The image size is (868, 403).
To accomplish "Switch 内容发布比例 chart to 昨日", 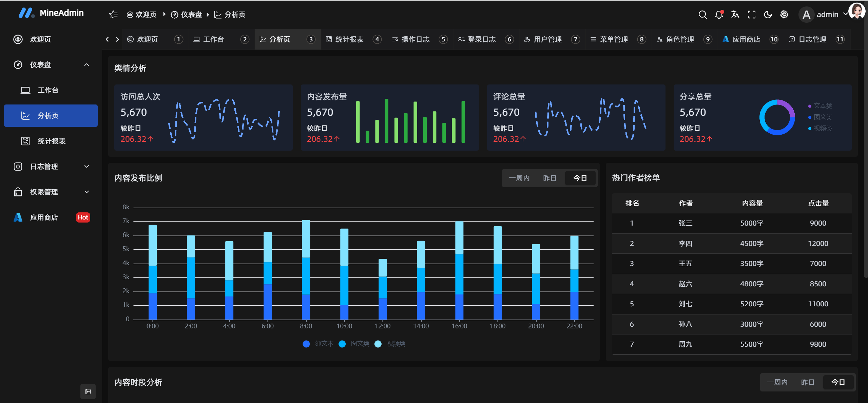I will pos(549,178).
